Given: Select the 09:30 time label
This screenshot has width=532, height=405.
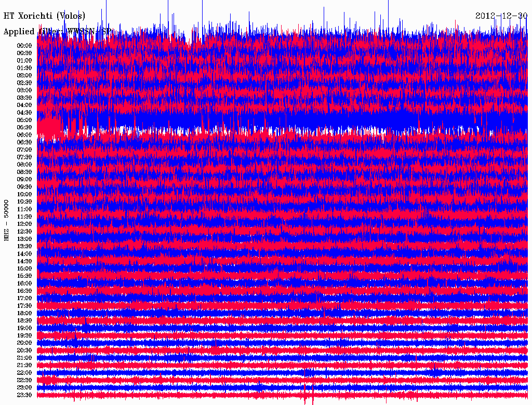Looking at the screenshot, I should coord(24,187).
